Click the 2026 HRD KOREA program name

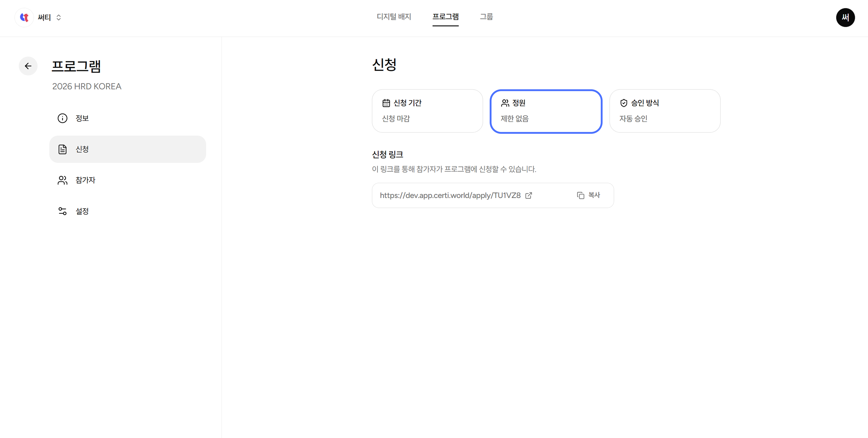(x=87, y=86)
